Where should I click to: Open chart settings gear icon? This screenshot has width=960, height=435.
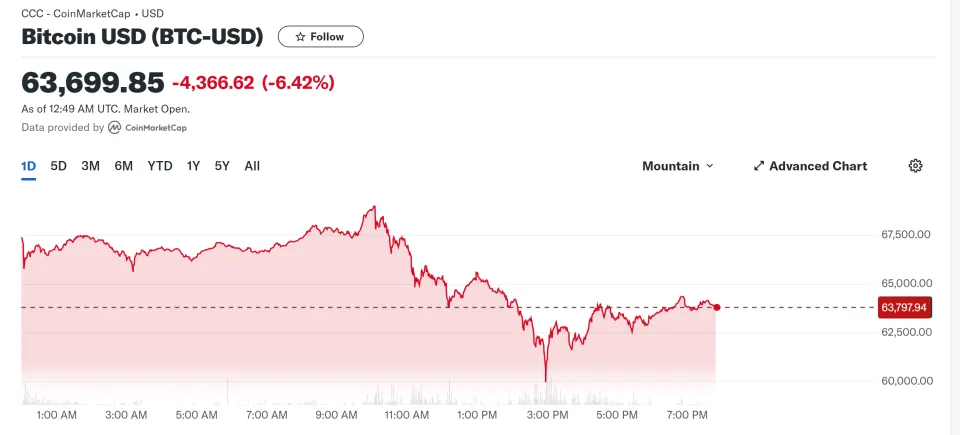[x=915, y=166]
